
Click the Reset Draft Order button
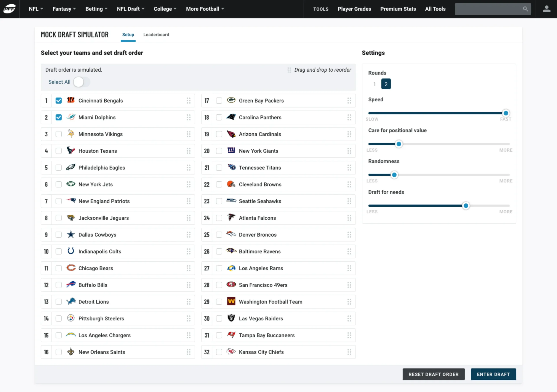tap(433, 374)
